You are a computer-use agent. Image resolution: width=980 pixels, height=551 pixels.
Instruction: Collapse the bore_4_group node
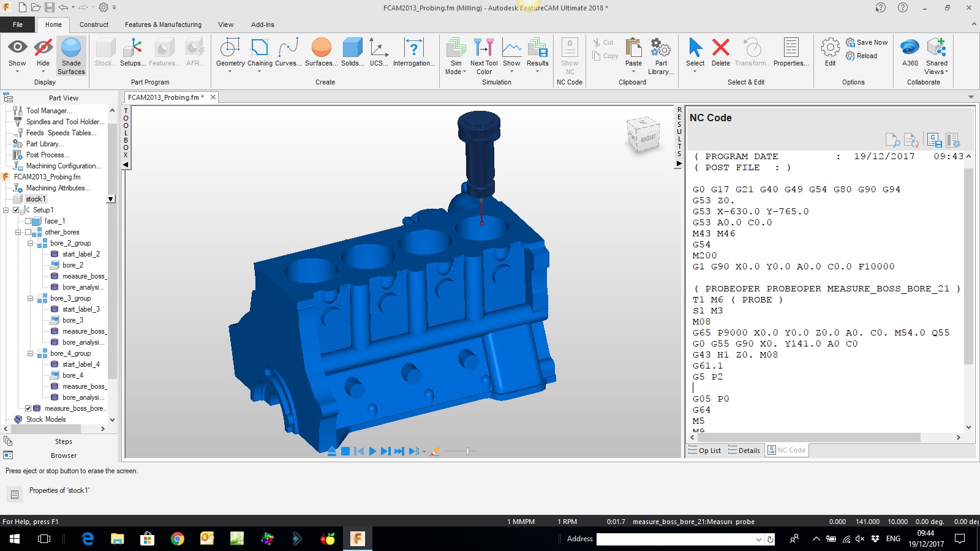pyautogui.click(x=30, y=353)
